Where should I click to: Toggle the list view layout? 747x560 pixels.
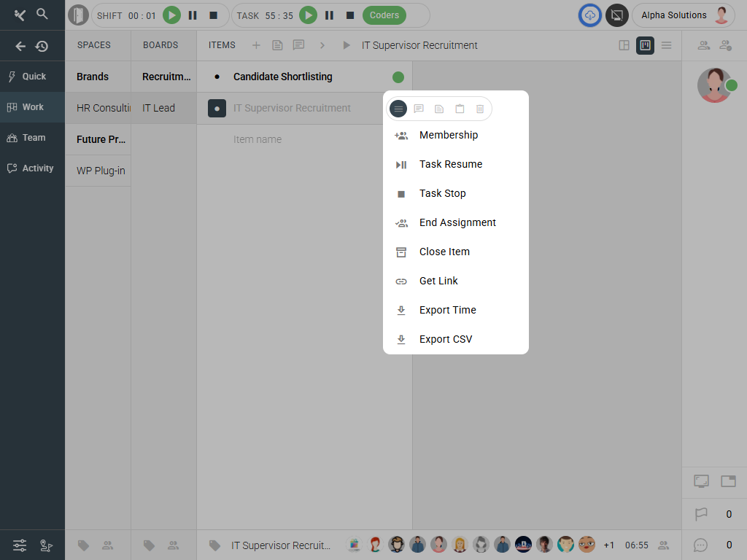pyautogui.click(x=666, y=45)
